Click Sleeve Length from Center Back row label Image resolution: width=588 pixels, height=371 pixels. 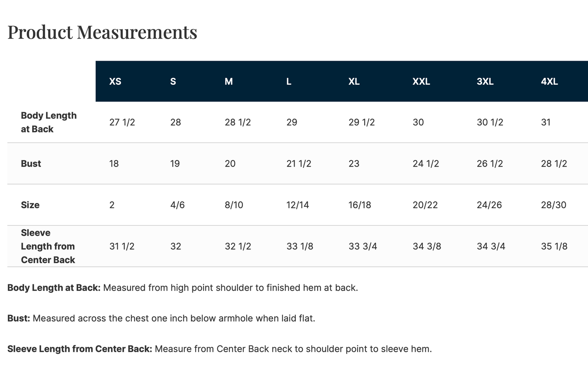coord(48,246)
